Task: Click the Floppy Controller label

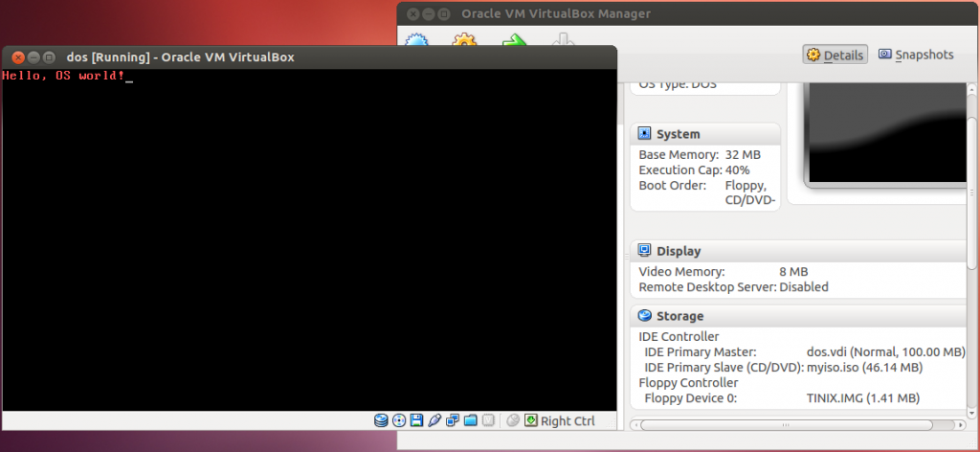Action: [688, 383]
